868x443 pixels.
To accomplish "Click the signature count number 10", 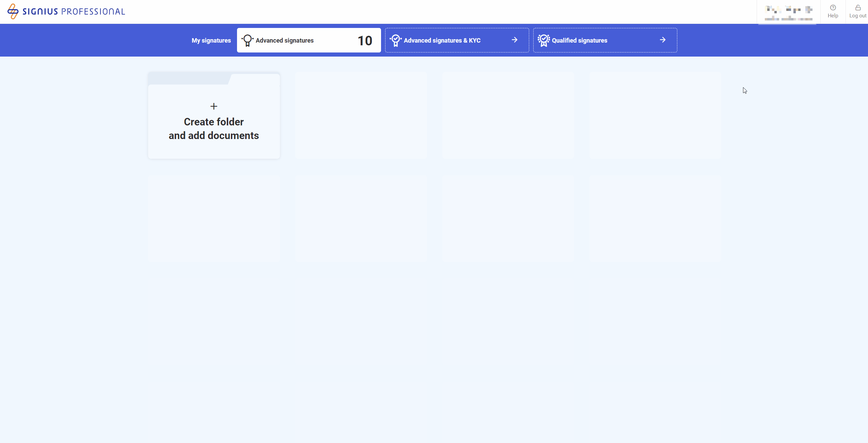I will pos(365,41).
